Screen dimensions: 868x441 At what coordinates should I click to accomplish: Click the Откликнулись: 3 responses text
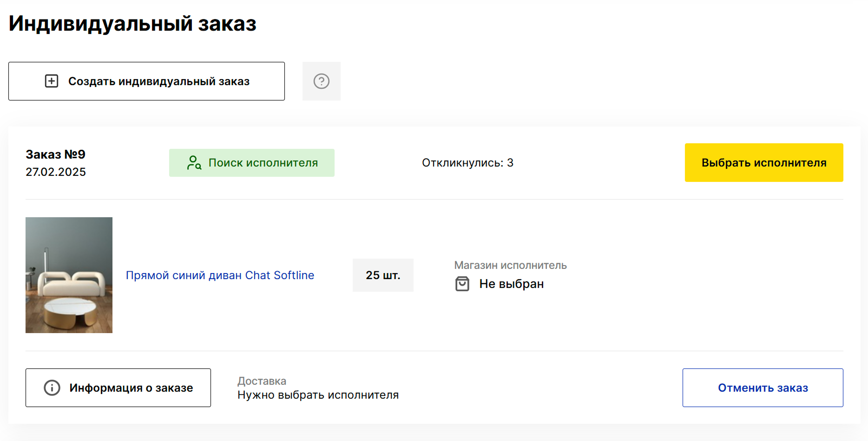tap(467, 163)
